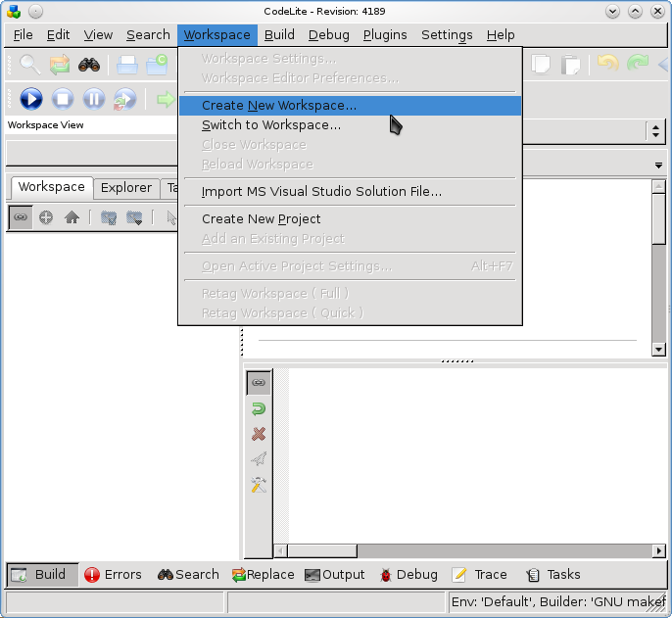Screen dimensions: 672x618
Task: Open the Errors tab in the bottom panel
Action: click(113, 575)
